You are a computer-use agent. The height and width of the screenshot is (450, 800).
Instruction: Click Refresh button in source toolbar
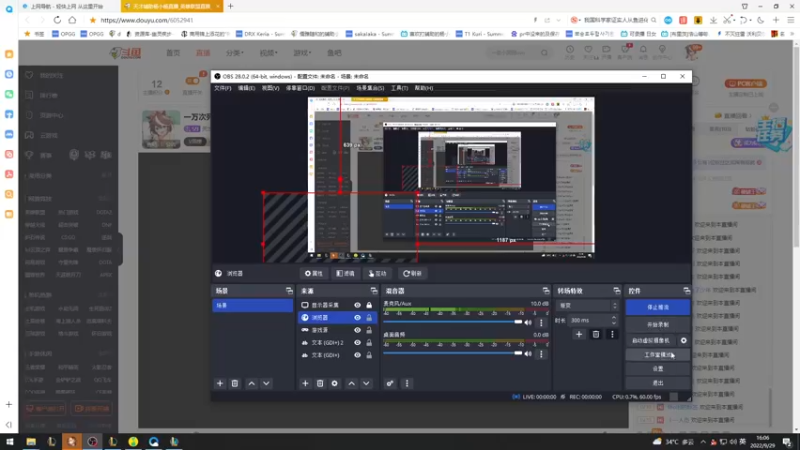point(412,273)
